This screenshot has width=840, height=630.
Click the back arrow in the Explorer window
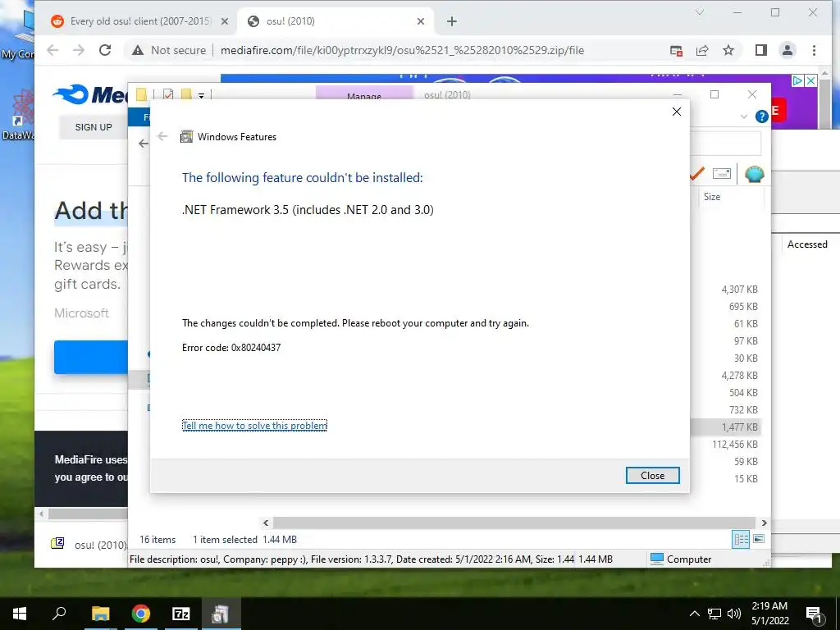pyautogui.click(x=143, y=144)
